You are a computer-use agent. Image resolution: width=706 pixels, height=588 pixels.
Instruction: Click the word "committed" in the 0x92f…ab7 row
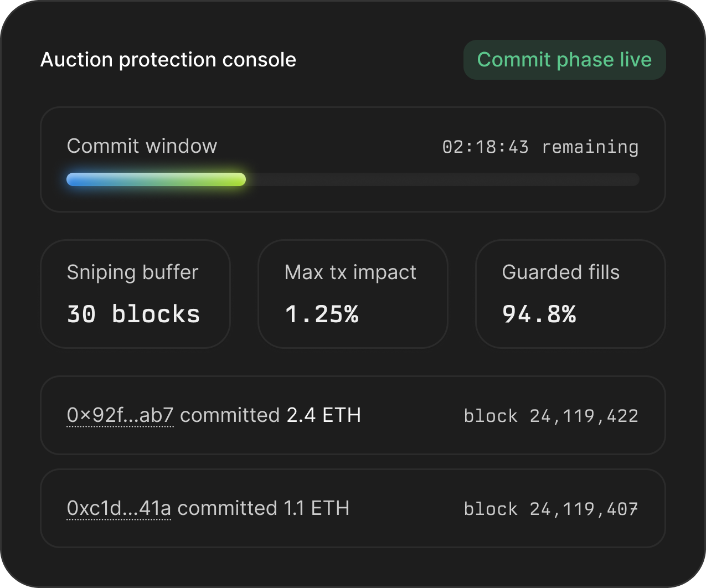point(230,415)
